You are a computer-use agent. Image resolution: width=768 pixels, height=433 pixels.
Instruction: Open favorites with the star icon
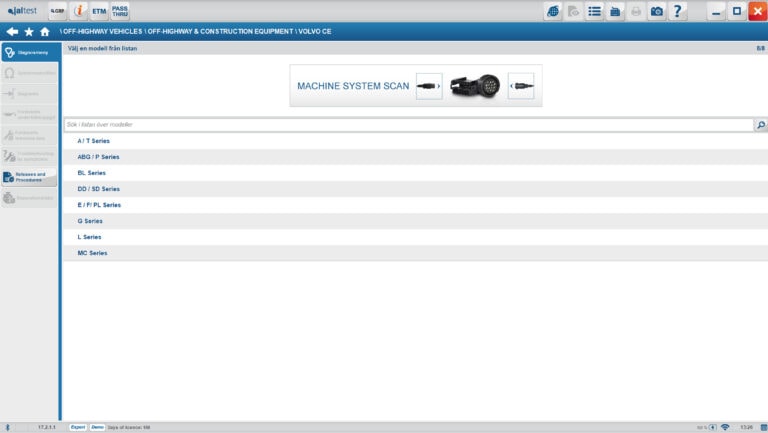point(29,32)
